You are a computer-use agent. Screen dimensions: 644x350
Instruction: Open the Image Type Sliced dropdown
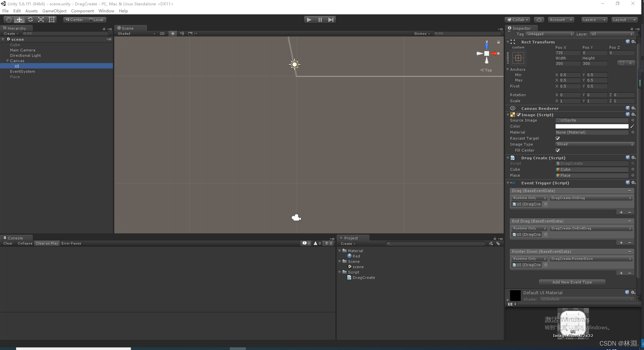(595, 144)
